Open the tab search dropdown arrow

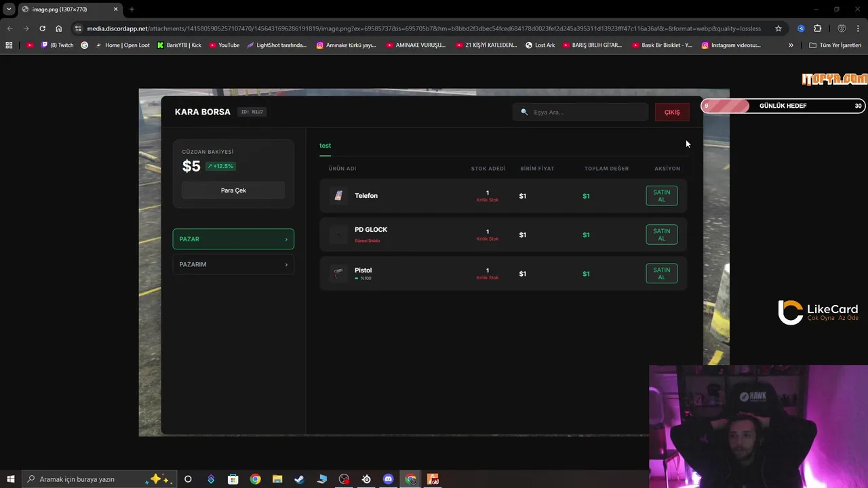(x=9, y=9)
